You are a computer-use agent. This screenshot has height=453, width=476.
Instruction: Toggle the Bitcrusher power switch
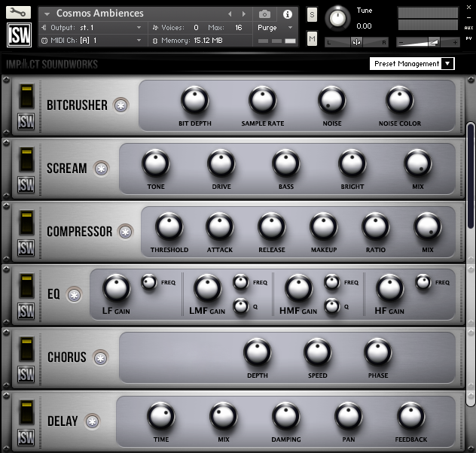pyautogui.click(x=26, y=96)
